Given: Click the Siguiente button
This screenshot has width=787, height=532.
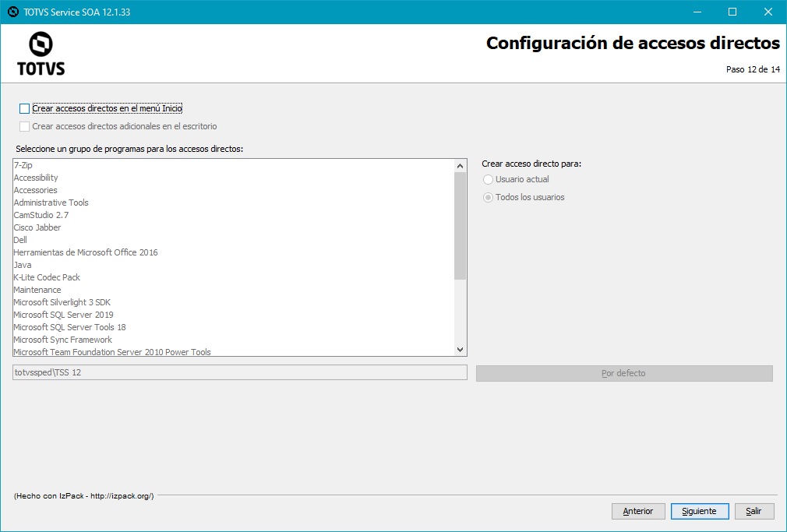Looking at the screenshot, I should click(x=700, y=512).
